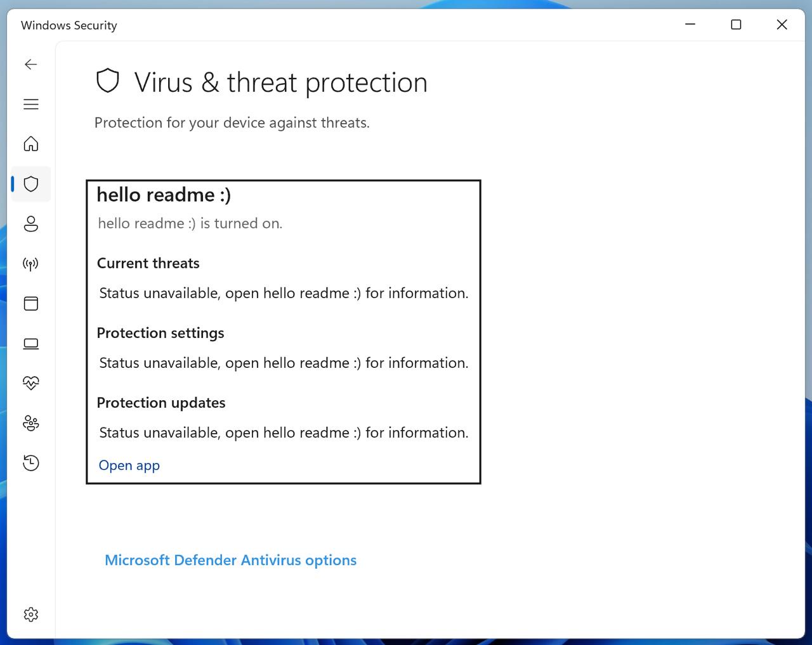Click the hello readme :) provider heading
Screen dimensions: 812x645
point(164,195)
